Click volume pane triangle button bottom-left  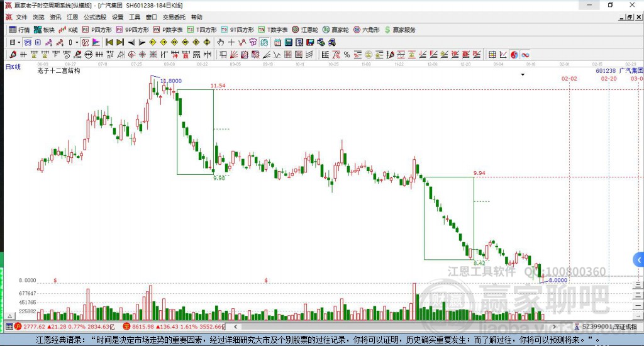coord(10,316)
